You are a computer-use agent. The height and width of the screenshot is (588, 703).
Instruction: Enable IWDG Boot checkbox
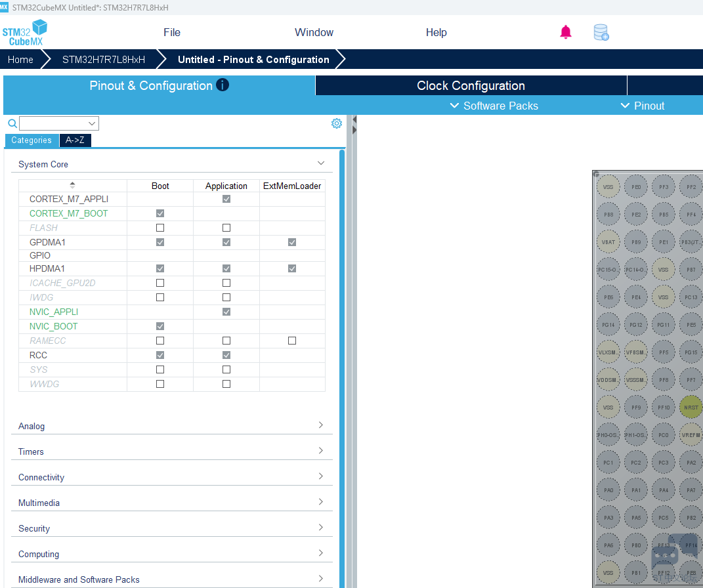click(160, 297)
